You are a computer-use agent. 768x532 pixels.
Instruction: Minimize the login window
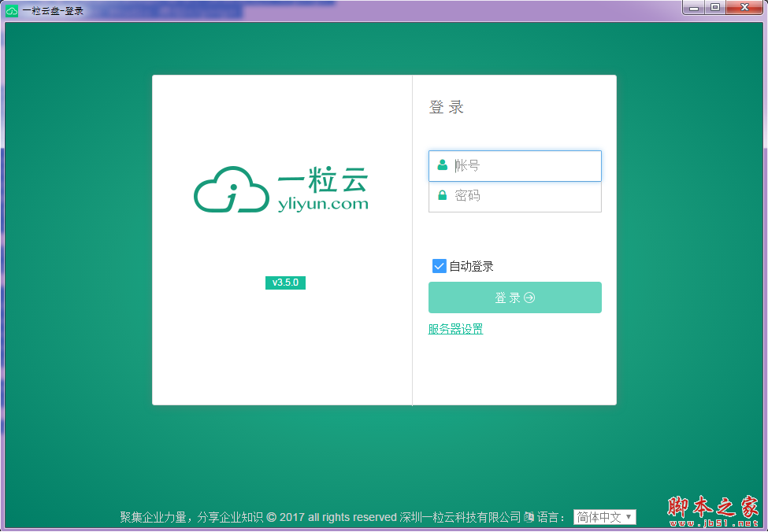click(692, 8)
